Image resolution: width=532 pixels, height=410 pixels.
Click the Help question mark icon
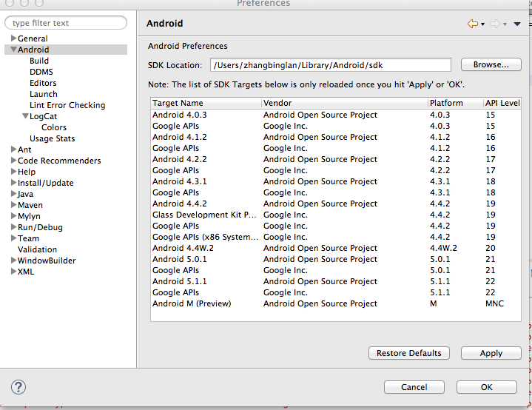pyautogui.click(x=18, y=386)
